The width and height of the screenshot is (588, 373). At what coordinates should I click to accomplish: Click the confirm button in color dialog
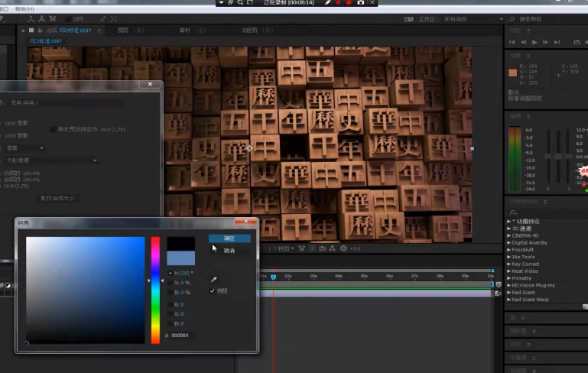coord(229,238)
